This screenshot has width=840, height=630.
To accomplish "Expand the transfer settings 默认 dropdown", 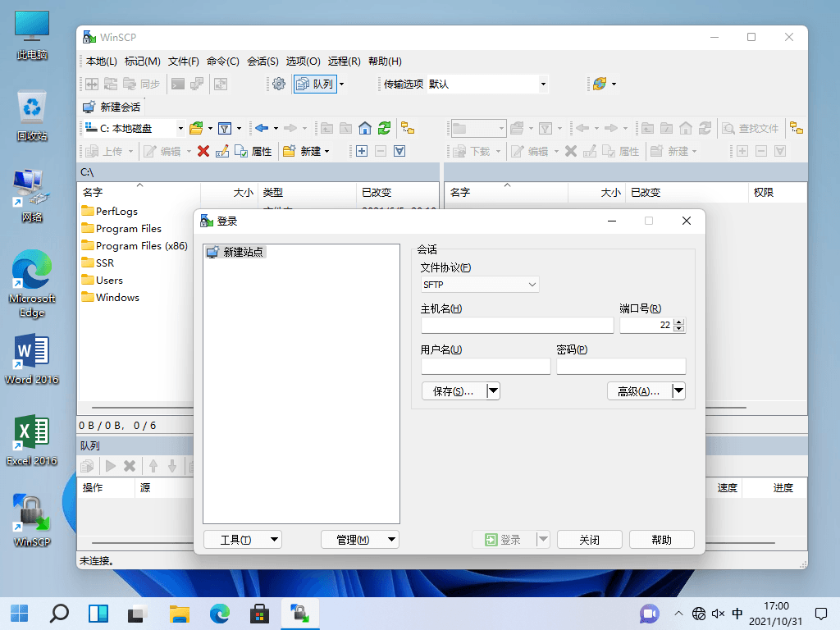I will click(x=543, y=84).
